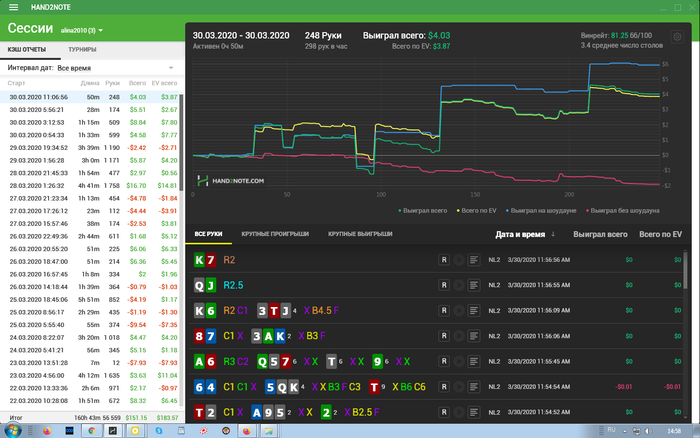Select session 23.03.2020 13:51:28
Viewport: 700px width, 438px height.
click(x=91, y=363)
